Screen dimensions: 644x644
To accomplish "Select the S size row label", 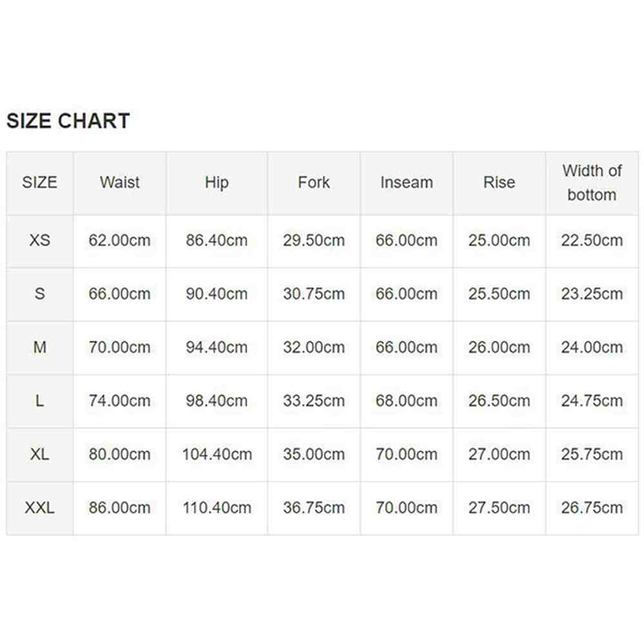I will tap(40, 294).
